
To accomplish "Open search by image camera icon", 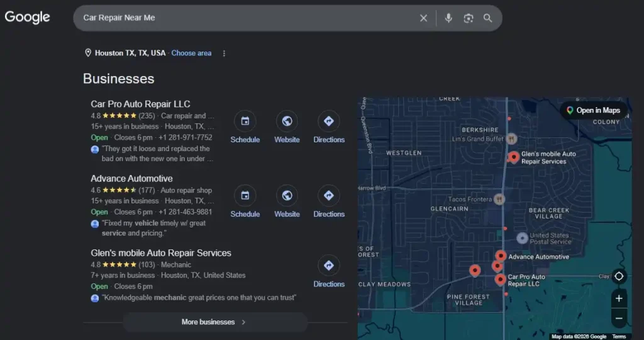I will point(468,18).
